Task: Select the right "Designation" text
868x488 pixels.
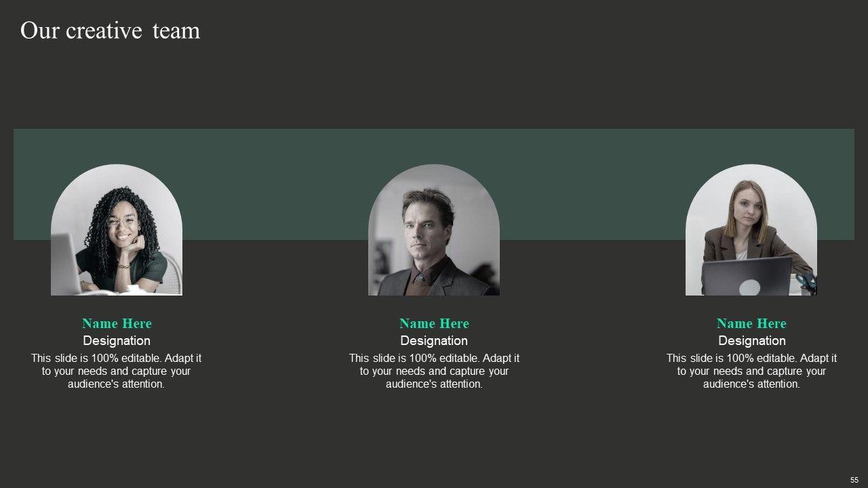Action: click(x=751, y=341)
